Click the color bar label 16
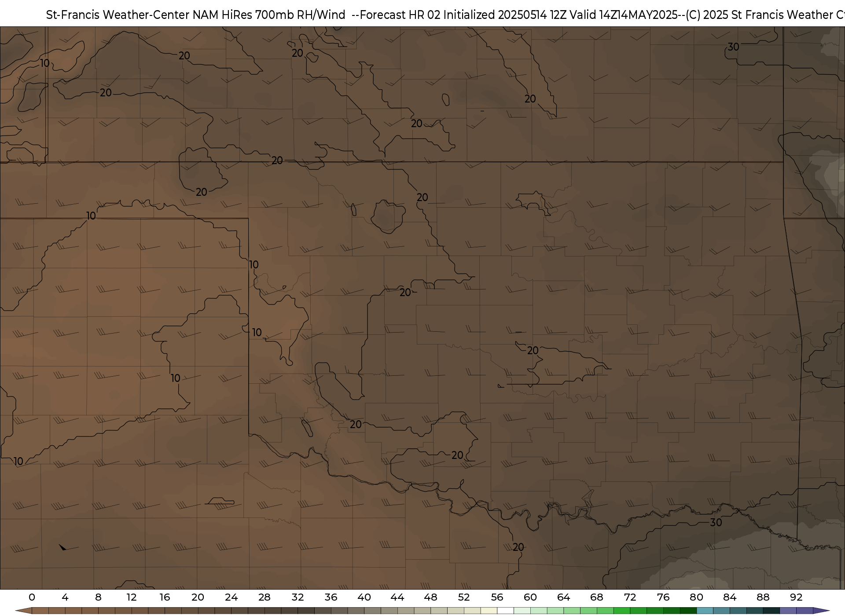This screenshot has height=616, width=845. (x=165, y=597)
